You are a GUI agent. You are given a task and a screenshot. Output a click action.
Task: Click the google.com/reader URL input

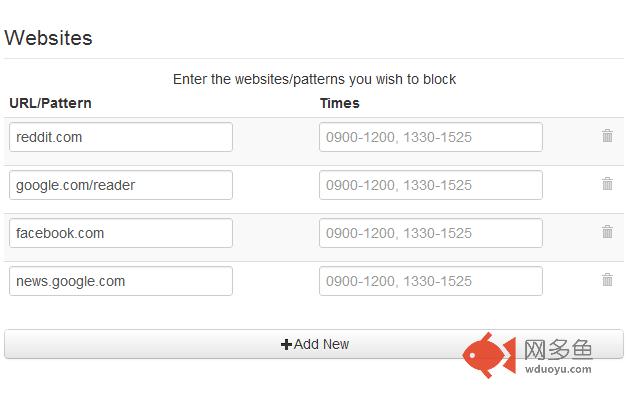click(x=121, y=185)
